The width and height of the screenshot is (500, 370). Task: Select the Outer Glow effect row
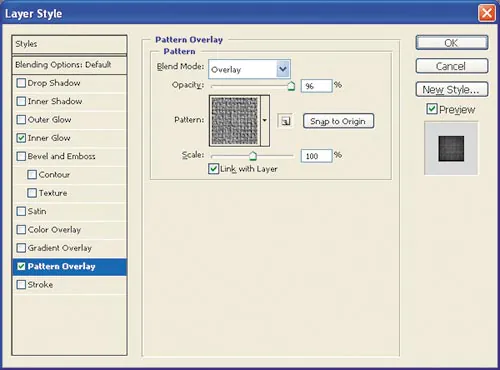[69, 120]
